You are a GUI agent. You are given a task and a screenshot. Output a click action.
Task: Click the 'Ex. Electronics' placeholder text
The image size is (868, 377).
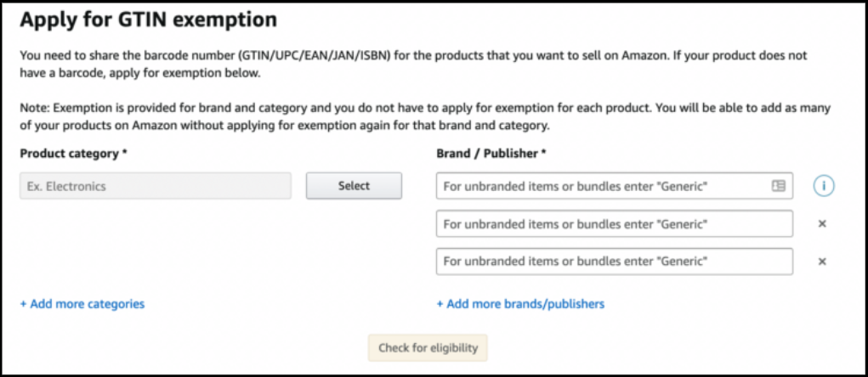click(66, 186)
